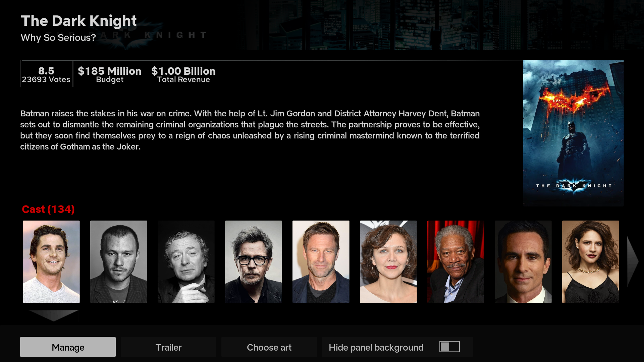Advance the cast list with the right arrow

(633, 261)
